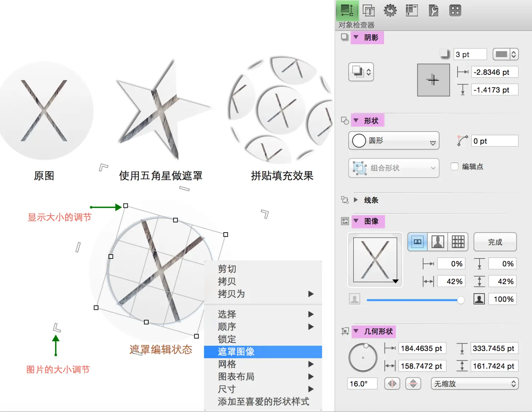Collapse the Shape section
Viewport: 532px width, 412px height.
point(356,120)
